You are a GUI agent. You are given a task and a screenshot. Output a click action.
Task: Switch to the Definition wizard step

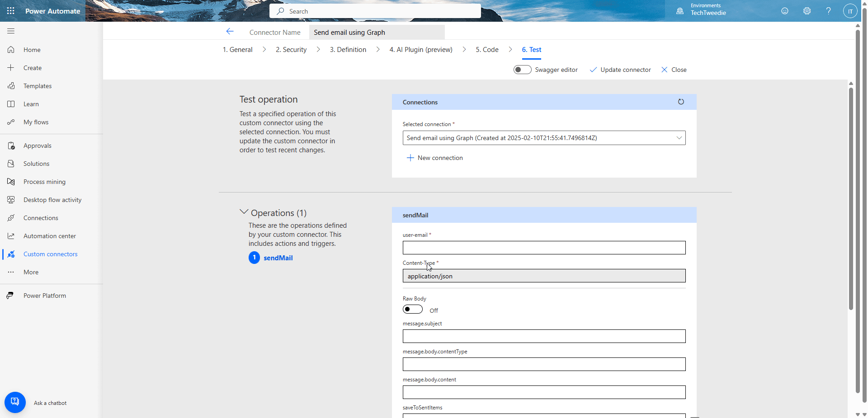click(x=348, y=50)
